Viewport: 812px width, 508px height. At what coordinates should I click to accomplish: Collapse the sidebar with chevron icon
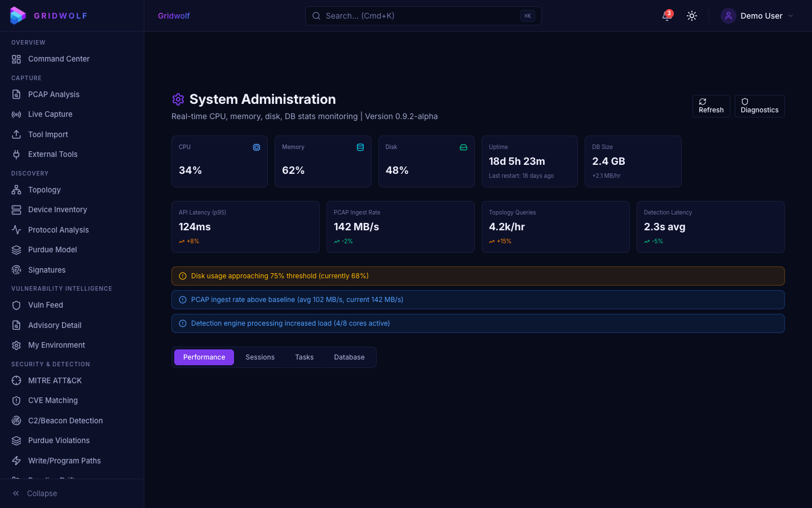[x=16, y=493]
